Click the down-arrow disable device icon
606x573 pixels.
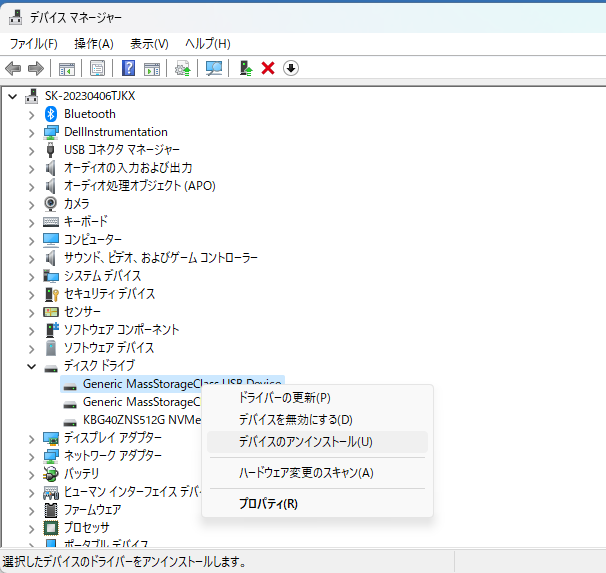coord(291,68)
